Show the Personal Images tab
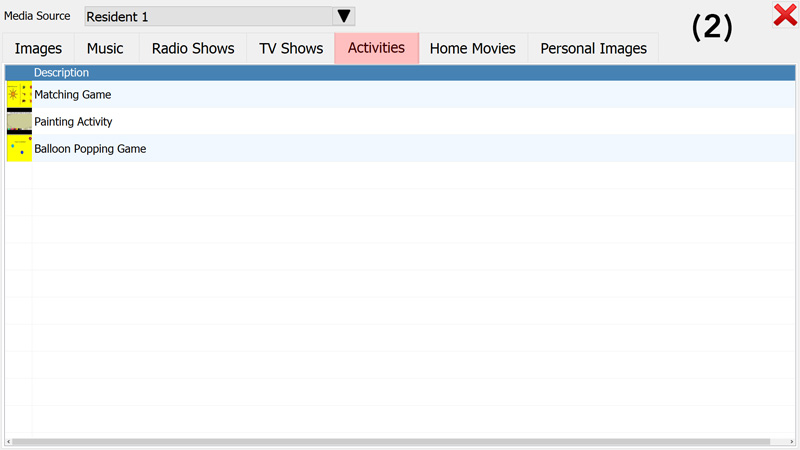 [x=593, y=48]
